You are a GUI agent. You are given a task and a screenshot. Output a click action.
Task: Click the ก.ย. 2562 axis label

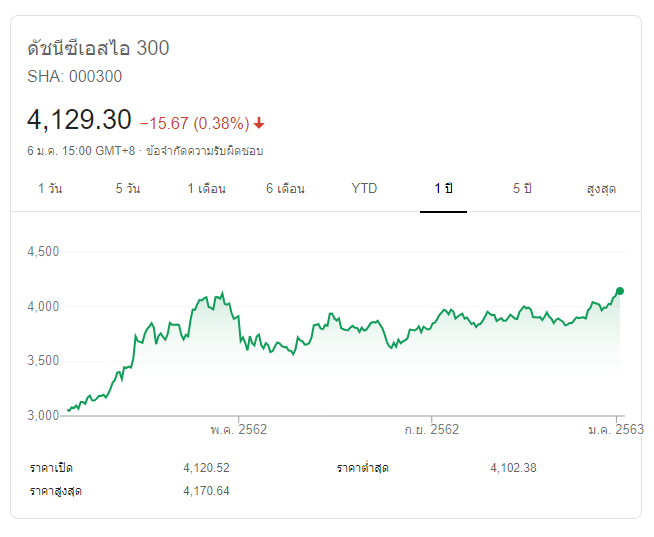click(x=432, y=430)
